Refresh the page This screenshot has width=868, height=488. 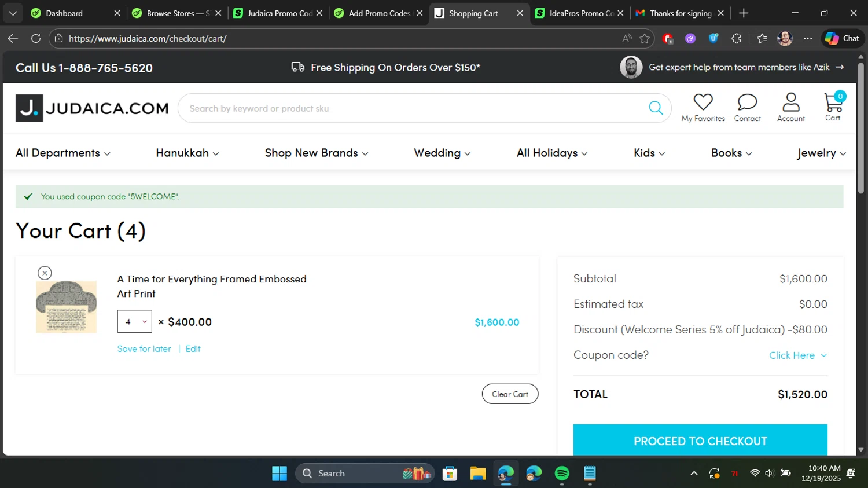36,38
